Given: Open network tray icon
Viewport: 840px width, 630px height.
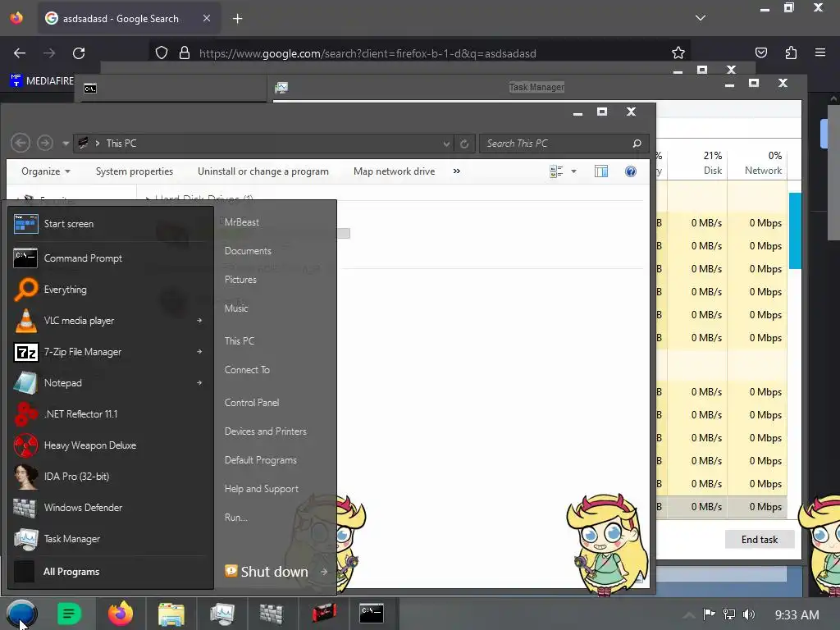Looking at the screenshot, I should [729, 614].
